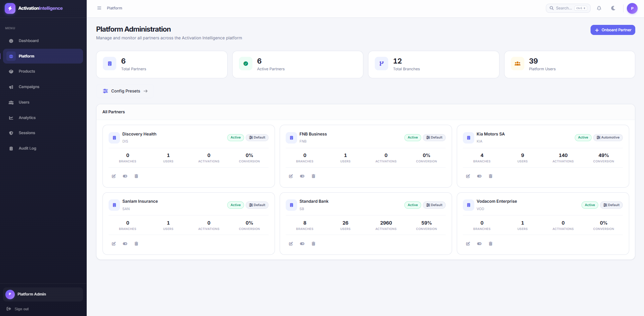
Task: Delete the FNB Business partner
Action: pos(313,176)
